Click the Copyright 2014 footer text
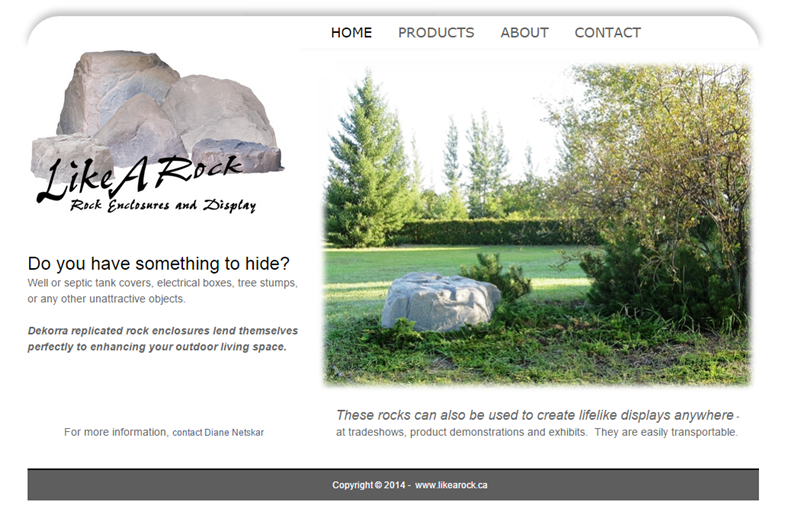This screenshot has width=800, height=511. pos(369,485)
